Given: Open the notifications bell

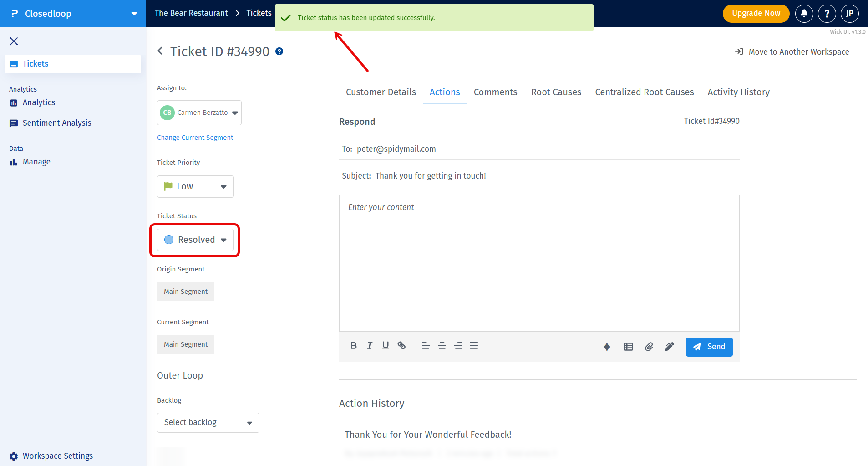Looking at the screenshot, I should point(804,14).
